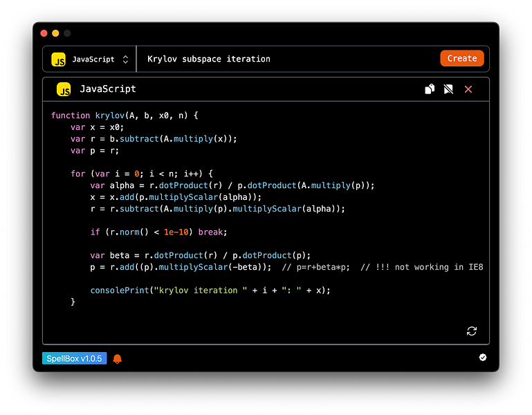
Task: Click the yellow JS icon in the language selector
Action: coord(58,59)
